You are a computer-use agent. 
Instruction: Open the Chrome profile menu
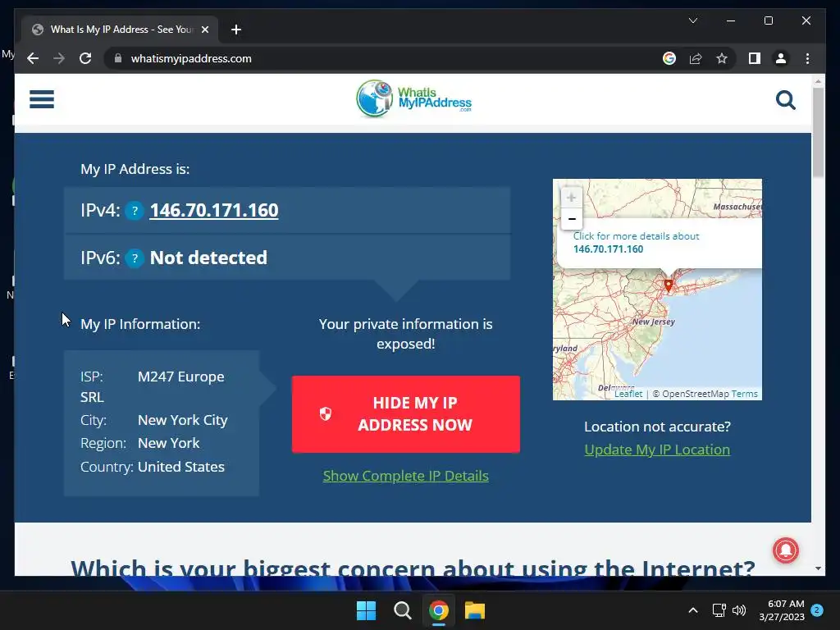coord(781,58)
